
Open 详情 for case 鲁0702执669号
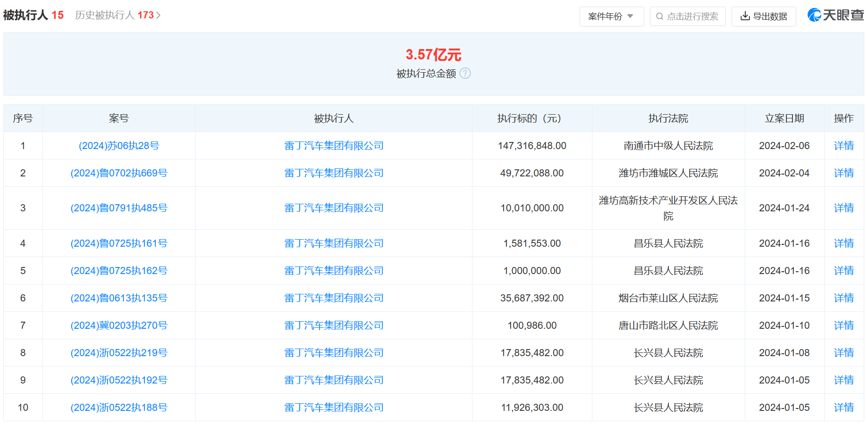843,173
